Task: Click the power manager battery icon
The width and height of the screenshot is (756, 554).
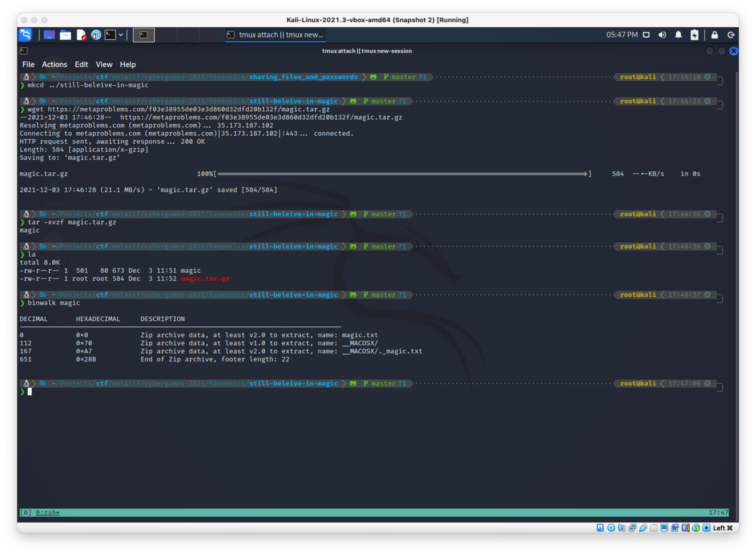Action: (x=694, y=35)
